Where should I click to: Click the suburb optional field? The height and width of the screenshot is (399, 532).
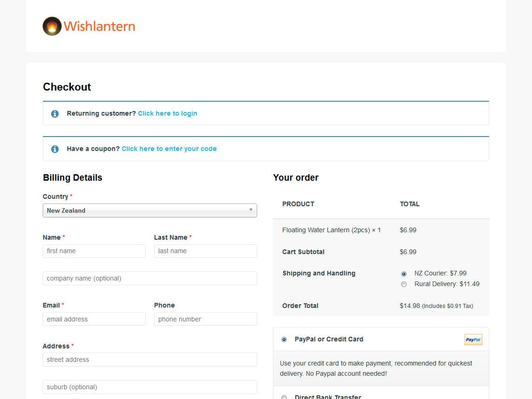pos(149,387)
